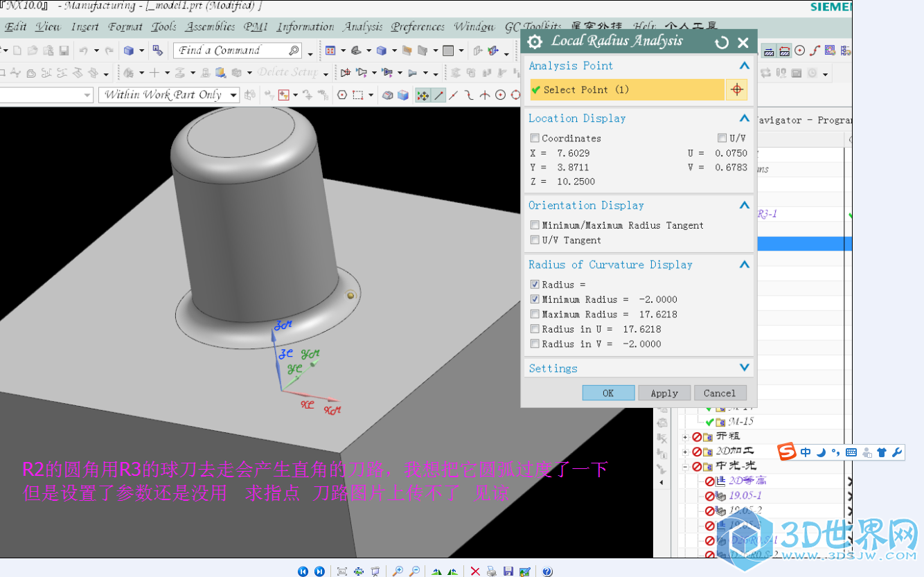
Task: Collapse Radius of Curvature Display section
Action: pos(745,265)
